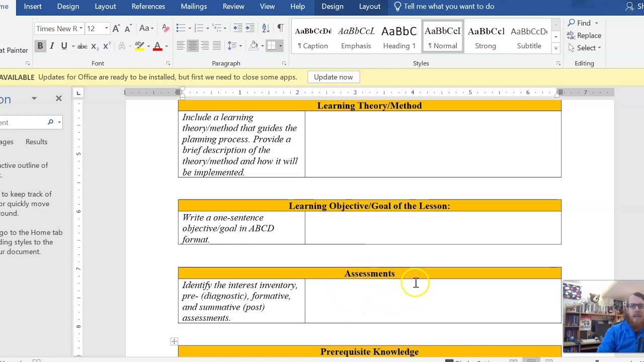The width and height of the screenshot is (644, 362).
Task: Align the text to the right
Action: pyautogui.click(x=205, y=46)
